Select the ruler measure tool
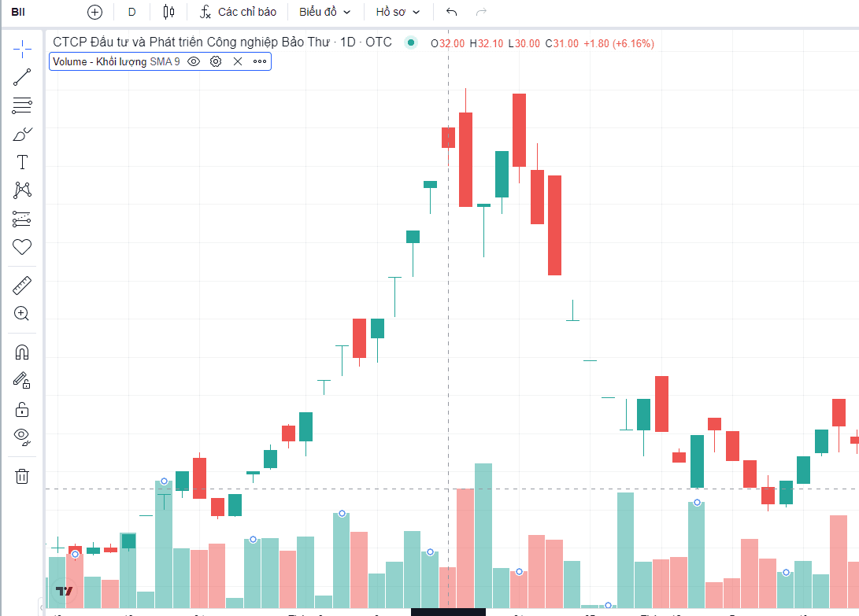This screenshot has width=859, height=616. coord(22,286)
